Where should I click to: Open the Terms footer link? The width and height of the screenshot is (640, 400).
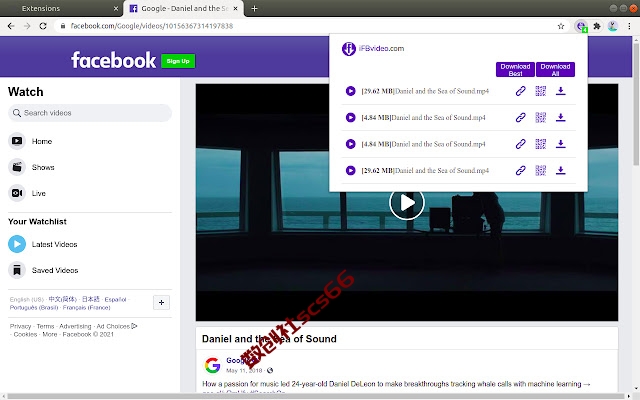45,326
